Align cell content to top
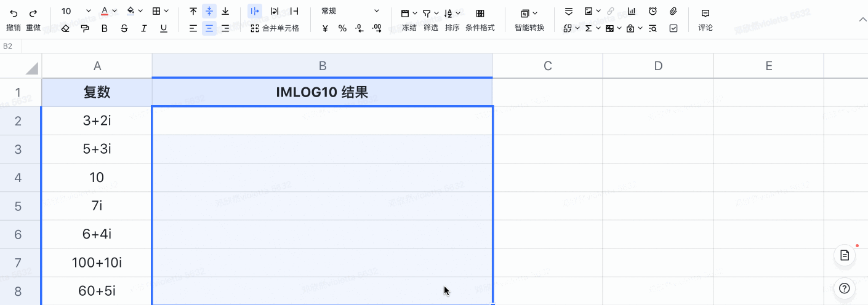 click(193, 11)
